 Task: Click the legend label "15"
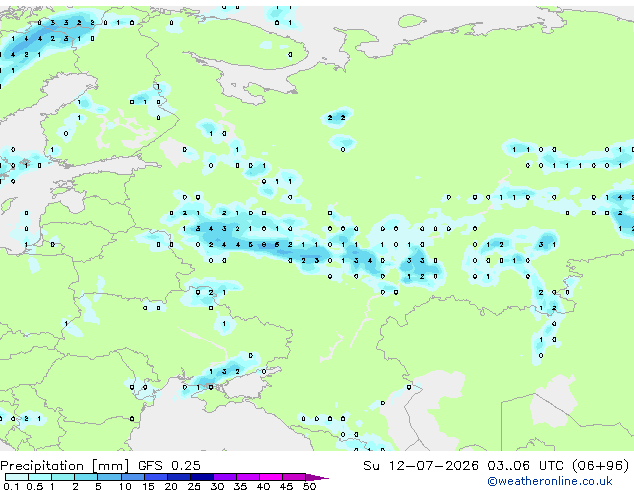[x=148, y=486]
